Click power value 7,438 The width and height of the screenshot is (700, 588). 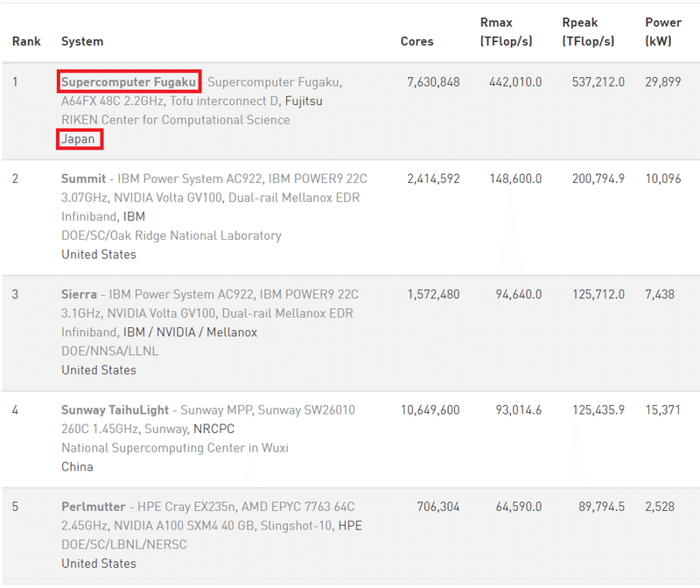click(660, 295)
